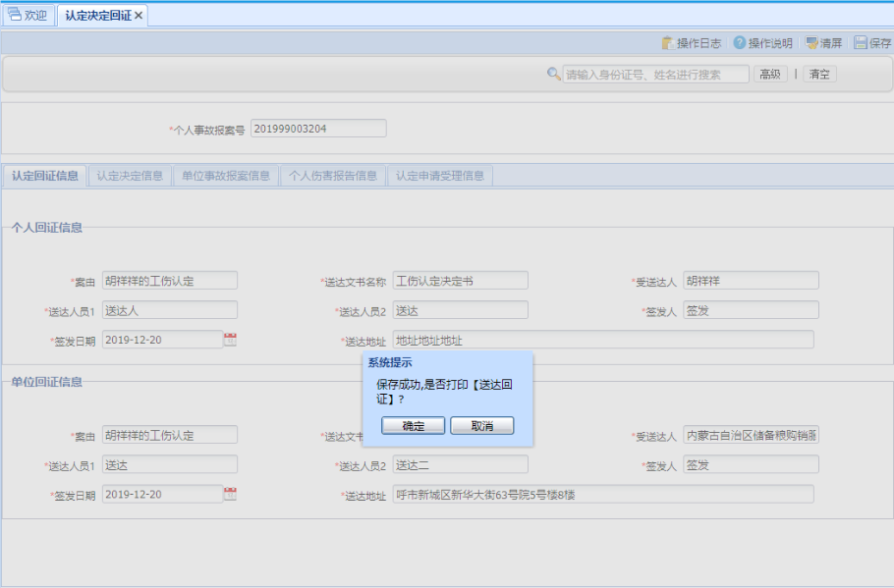Viewport: 894px width, 588px height.
Task: Click the 高级 search button
Action: (x=770, y=74)
